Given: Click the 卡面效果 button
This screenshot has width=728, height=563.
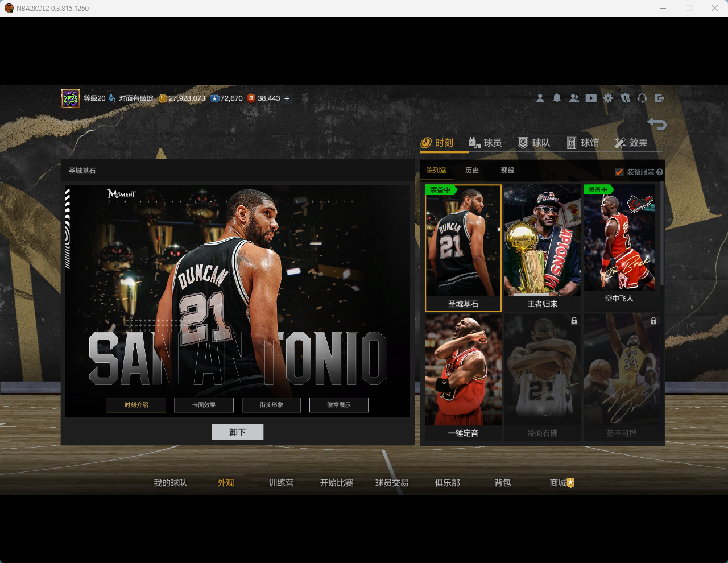Looking at the screenshot, I should (x=204, y=405).
